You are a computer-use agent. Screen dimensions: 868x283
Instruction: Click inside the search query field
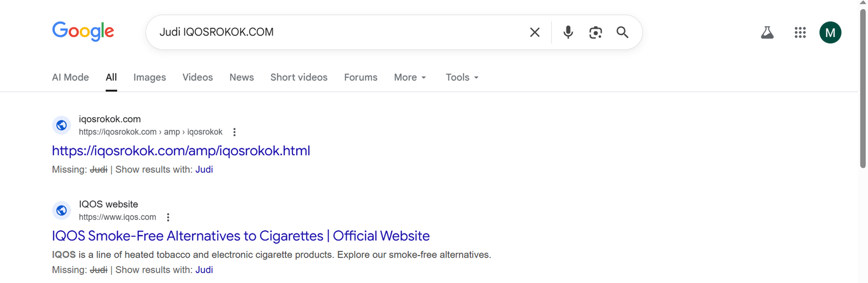coord(336,32)
